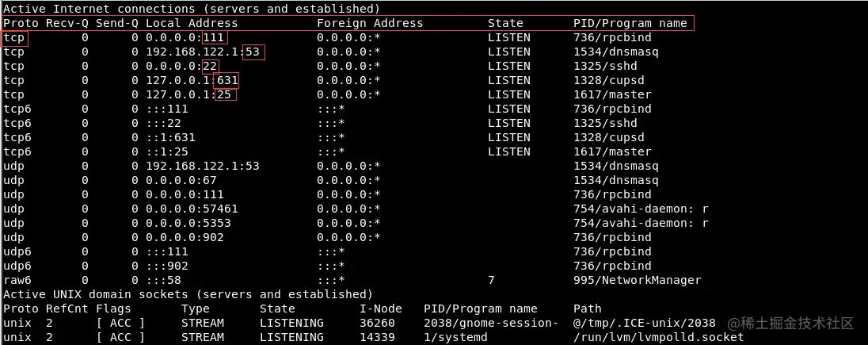
Task: Select I-Node value 14339
Action: (x=377, y=337)
